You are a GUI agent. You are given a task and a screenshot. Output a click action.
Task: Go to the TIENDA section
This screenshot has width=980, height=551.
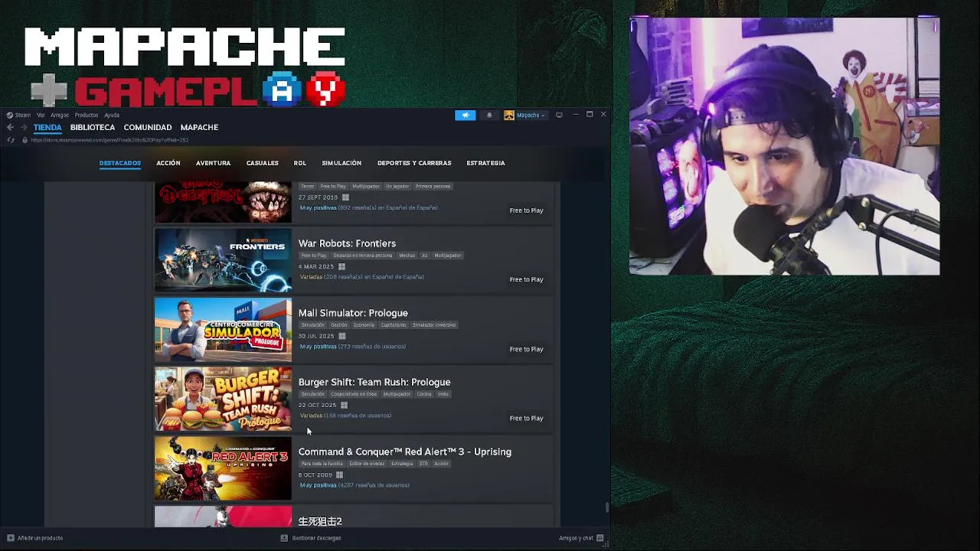pos(47,128)
